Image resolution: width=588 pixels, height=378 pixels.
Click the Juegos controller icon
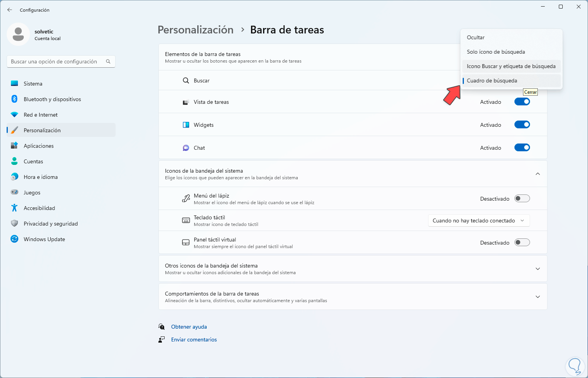[14, 192]
